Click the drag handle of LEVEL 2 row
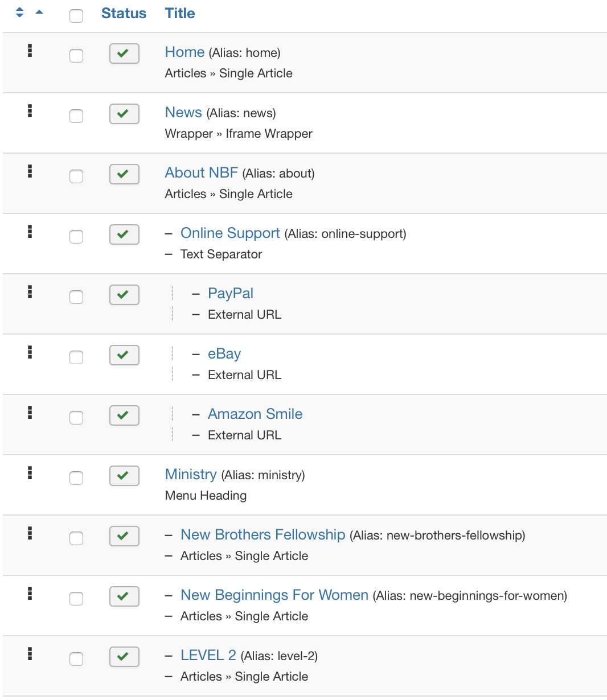 pos(30,653)
